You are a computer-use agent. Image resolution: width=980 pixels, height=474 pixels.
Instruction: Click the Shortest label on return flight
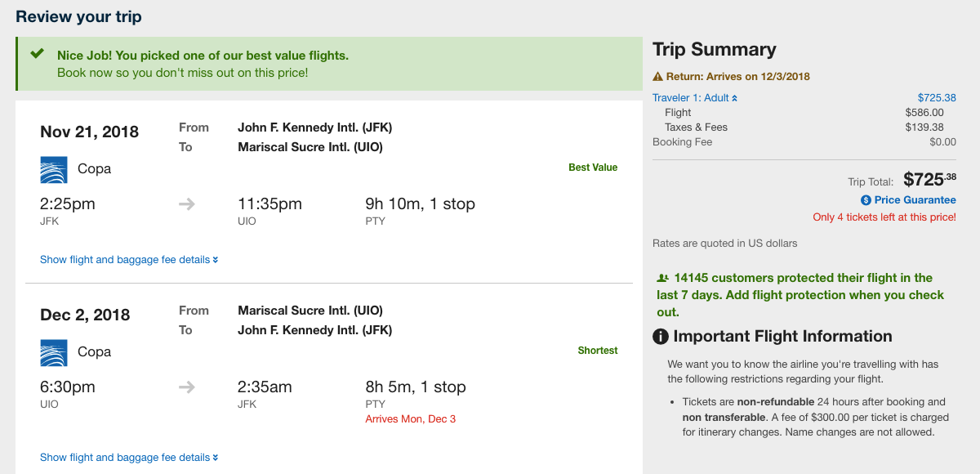(x=598, y=351)
